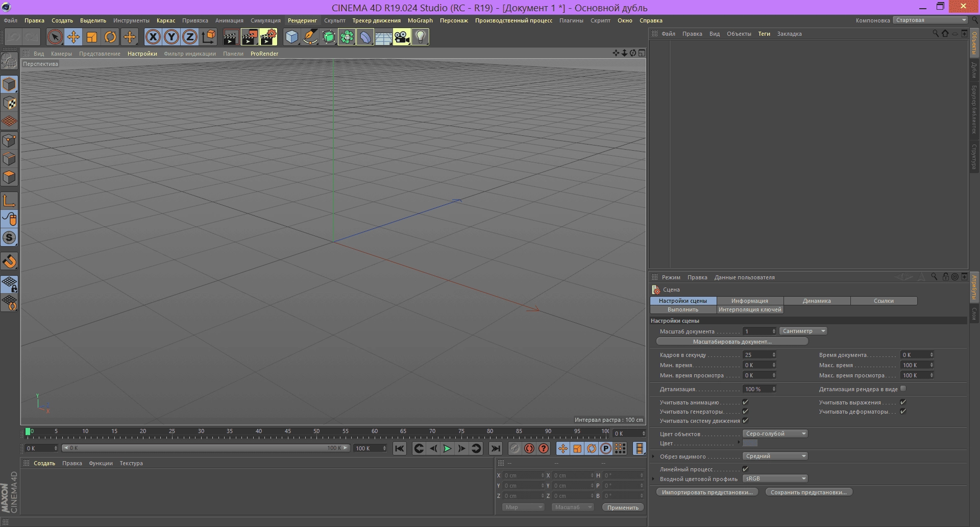This screenshot has height=527, width=980.
Task: Uncheck 'Линейный процесс' checkbox
Action: point(745,469)
